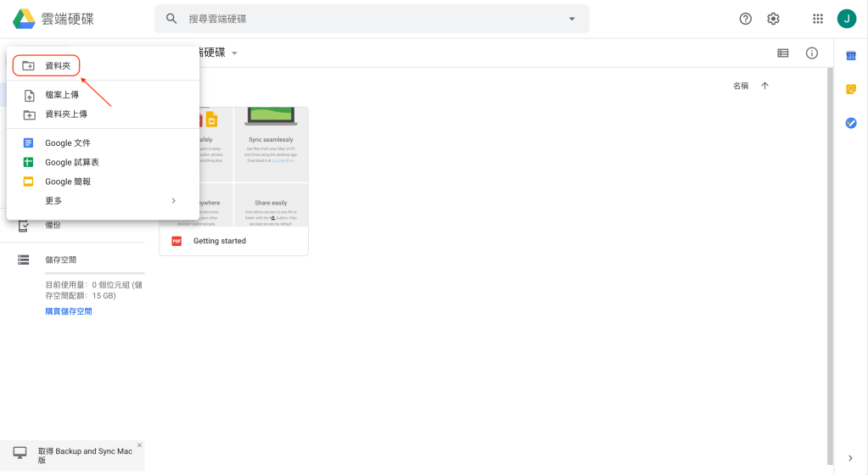
Task: Show details with the info icon
Action: pos(812,53)
